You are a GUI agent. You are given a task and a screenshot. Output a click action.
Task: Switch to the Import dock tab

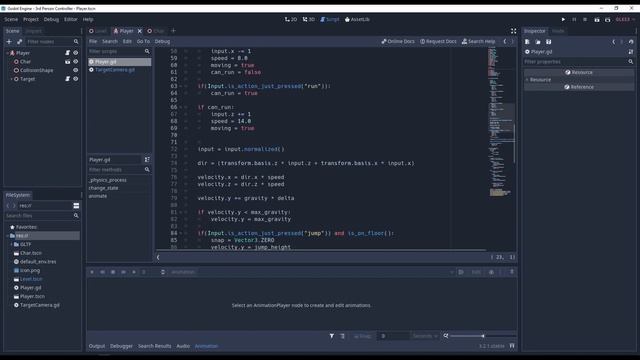coord(33,31)
